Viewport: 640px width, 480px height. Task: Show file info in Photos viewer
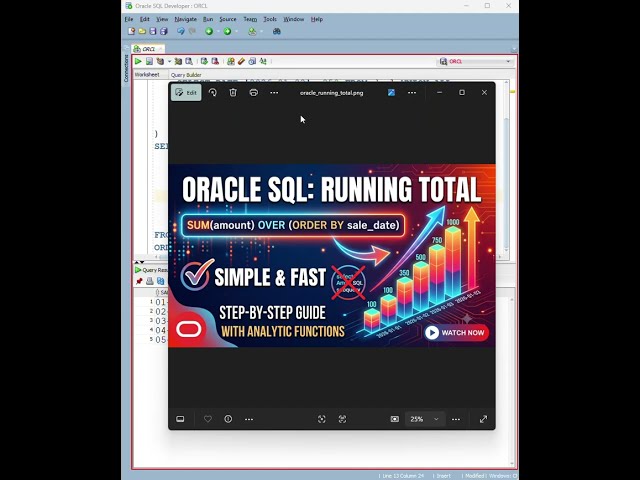click(x=228, y=419)
